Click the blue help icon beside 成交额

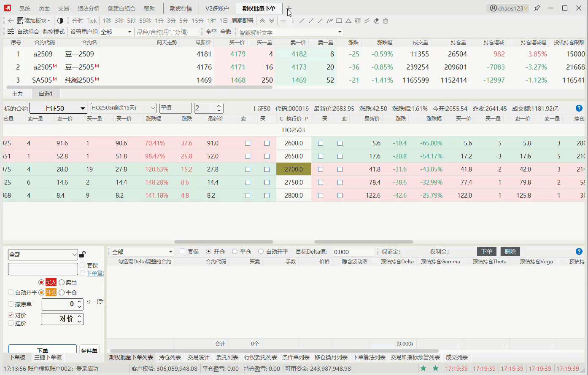pyautogui.click(x=579, y=108)
